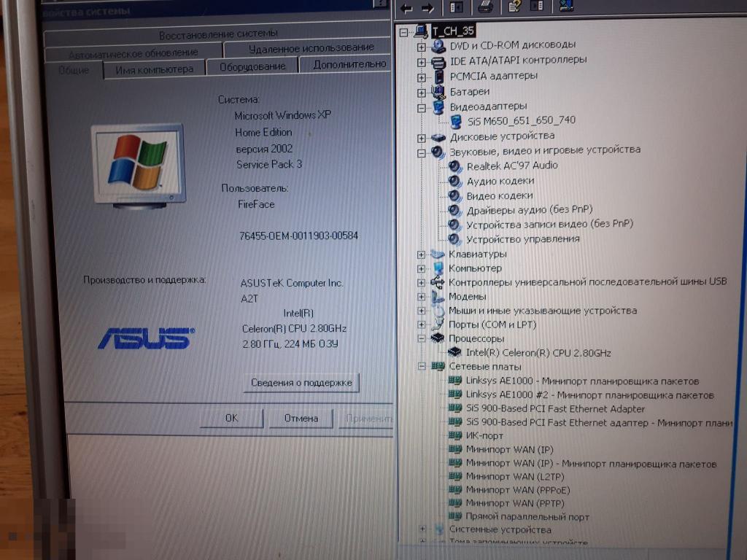Click the scan for hardware changes icon
Viewport: 747px width, 560px height.
point(566,7)
